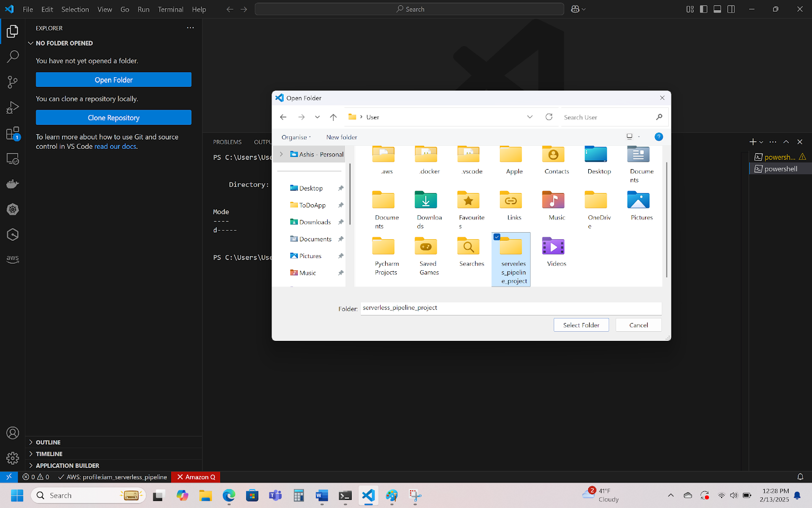
Task: Go forward in VS Code navigation
Action: [x=244, y=9]
